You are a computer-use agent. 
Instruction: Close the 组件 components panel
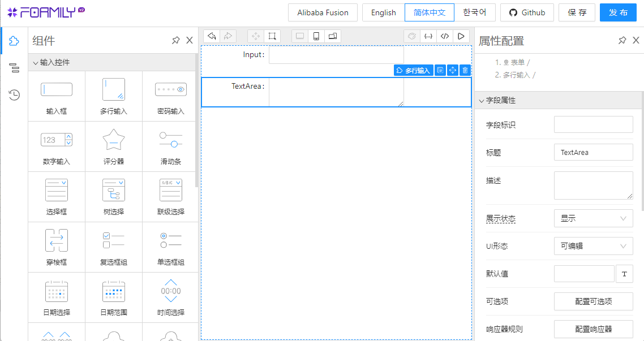tap(190, 40)
